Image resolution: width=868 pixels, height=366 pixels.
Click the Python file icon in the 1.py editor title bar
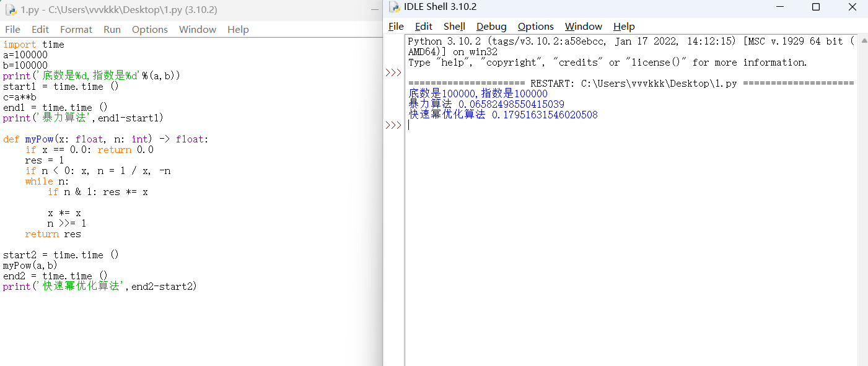(x=10, y=10)
